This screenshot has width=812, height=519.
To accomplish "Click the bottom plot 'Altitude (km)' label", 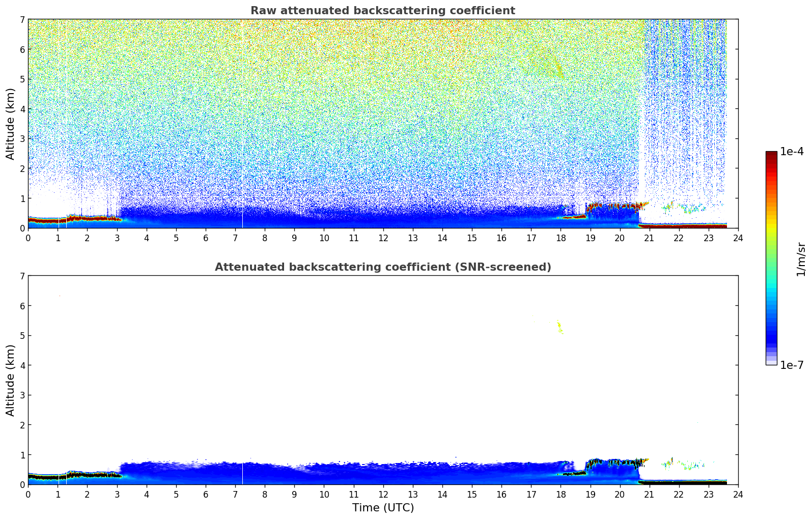I will 11,380.
